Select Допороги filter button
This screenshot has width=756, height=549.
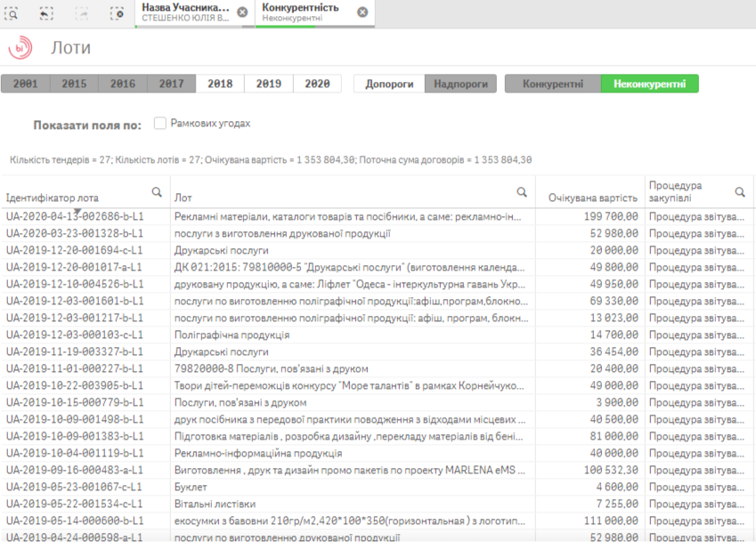coord(389,84)
